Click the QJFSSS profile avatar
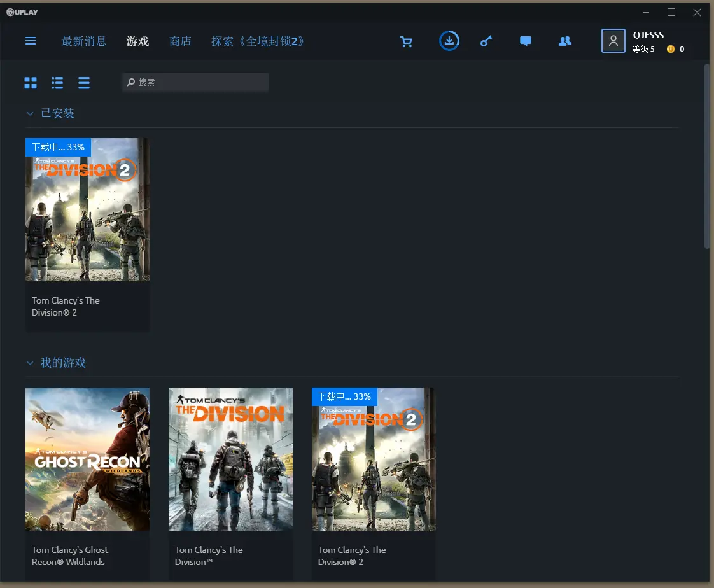714x588 pixels. [613, 41]
